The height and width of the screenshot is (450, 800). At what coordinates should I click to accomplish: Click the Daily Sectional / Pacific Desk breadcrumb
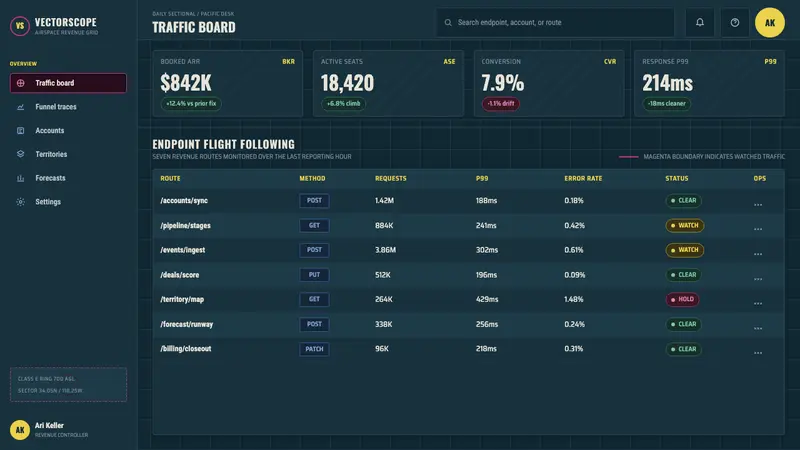[193, 14]
